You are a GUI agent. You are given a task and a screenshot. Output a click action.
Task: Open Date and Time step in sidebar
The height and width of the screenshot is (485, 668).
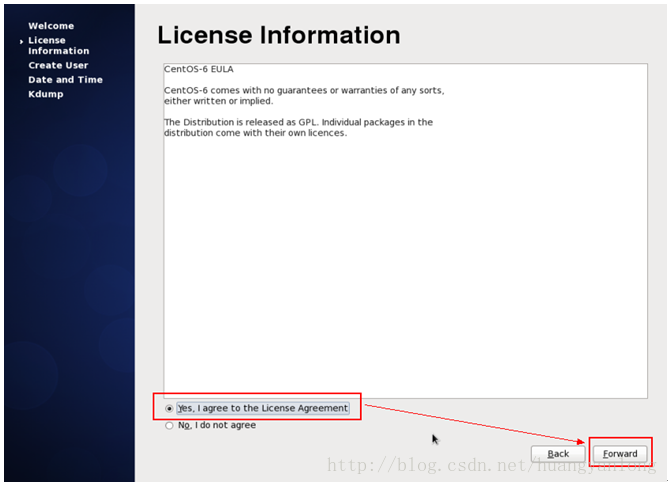(66, 80)
